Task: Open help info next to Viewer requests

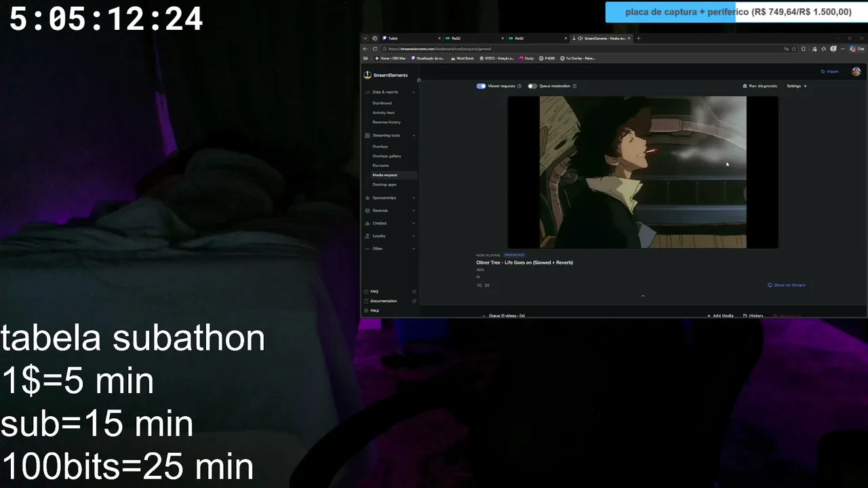Action: (x=519, y=86)
